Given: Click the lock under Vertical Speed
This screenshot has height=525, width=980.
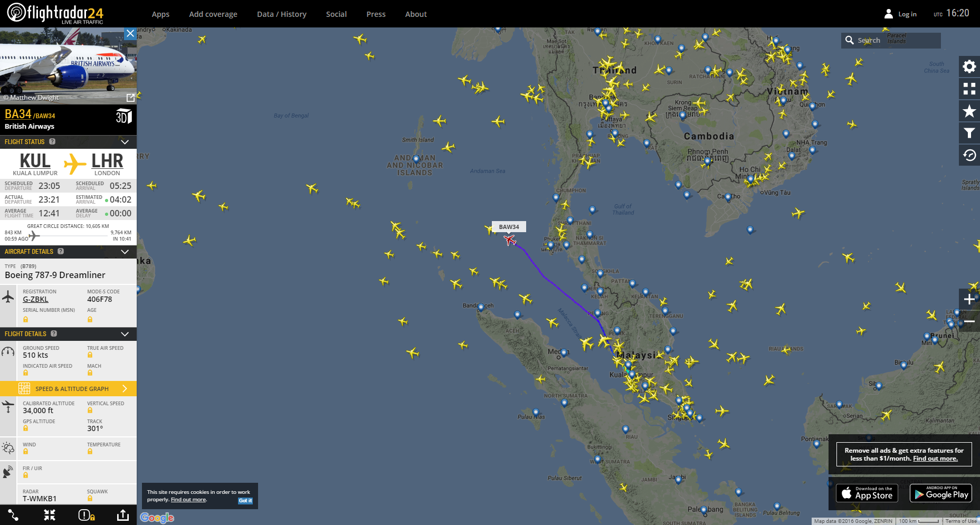Looking at the screenshot, I should 90,411.
